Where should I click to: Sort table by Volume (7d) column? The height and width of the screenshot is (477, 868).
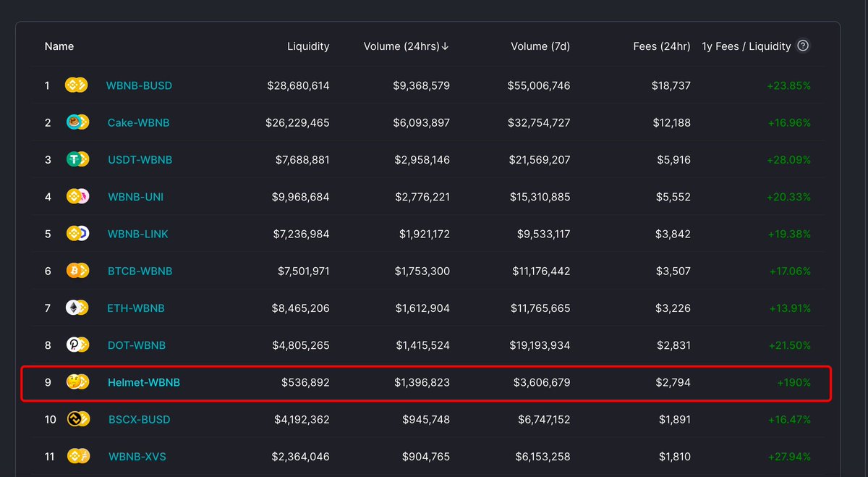(x=540, y=46)
